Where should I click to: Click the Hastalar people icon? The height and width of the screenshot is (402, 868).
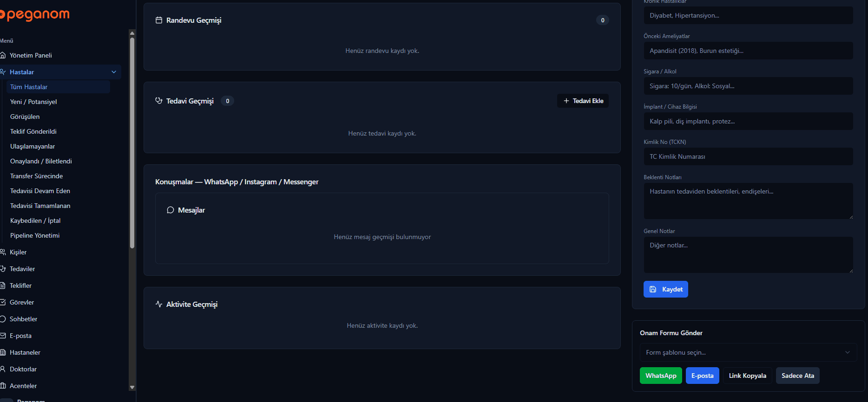3,72
